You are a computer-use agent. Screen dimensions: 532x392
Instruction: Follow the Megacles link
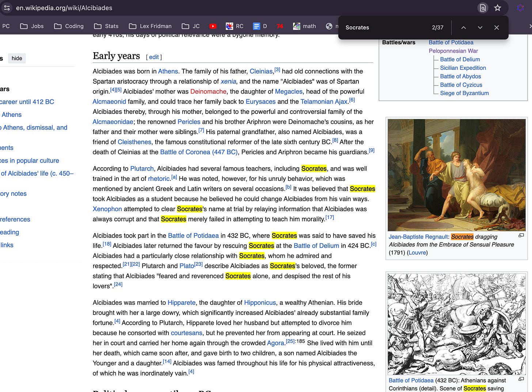tap(289, 91)
